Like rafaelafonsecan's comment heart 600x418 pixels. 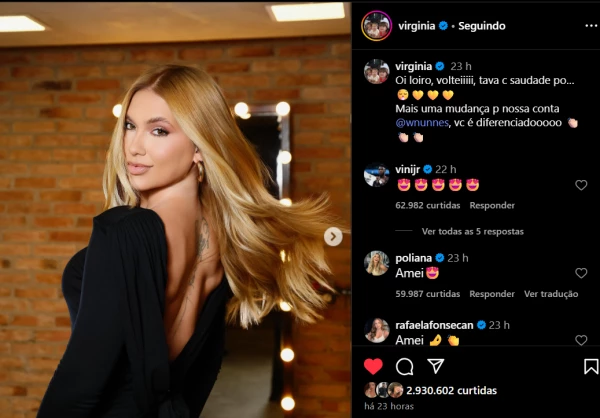581,340
